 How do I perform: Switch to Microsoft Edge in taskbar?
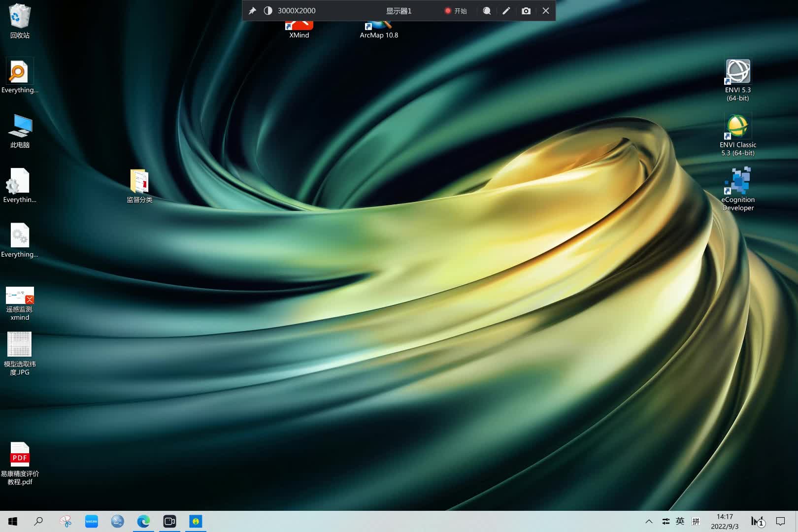[143, 521]
